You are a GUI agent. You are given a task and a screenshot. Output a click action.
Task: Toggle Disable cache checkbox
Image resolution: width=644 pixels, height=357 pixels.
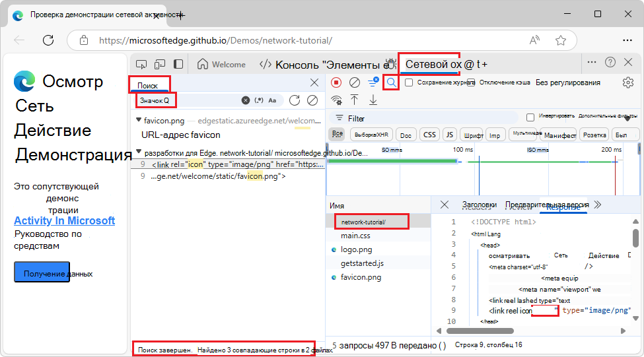[x=471, y=82]
